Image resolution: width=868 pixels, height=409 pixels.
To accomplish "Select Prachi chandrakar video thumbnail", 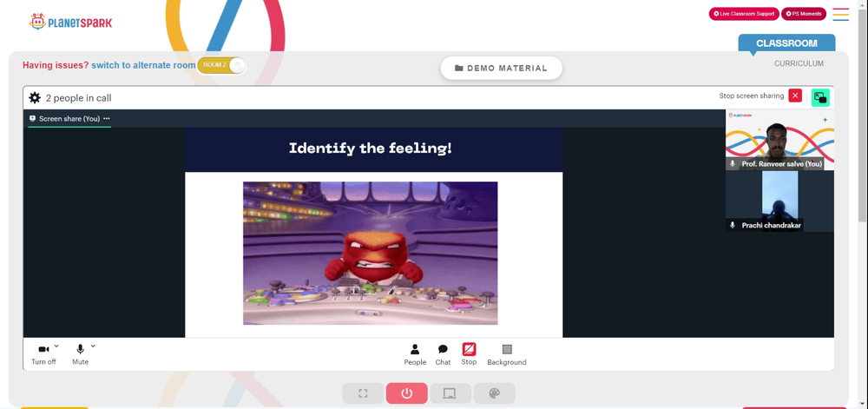I will point(779,201).
